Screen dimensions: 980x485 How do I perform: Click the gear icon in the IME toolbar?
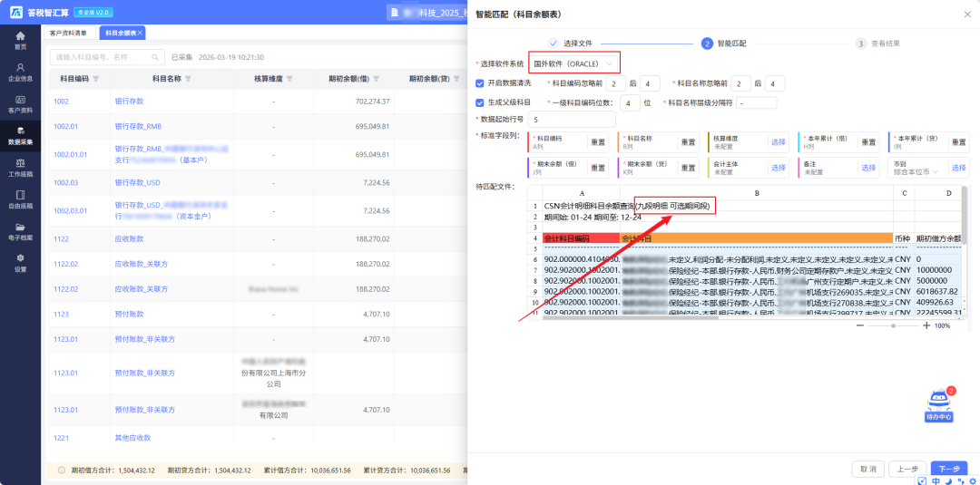pos(973,480)
